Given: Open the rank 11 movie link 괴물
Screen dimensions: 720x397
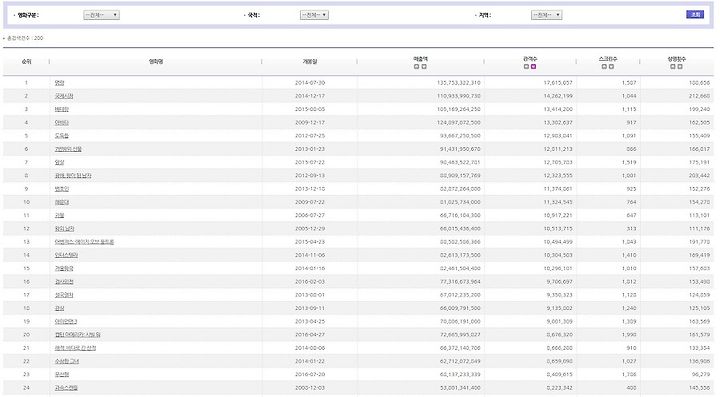Looking at the screenshot, I should click(x=59, y=215).
